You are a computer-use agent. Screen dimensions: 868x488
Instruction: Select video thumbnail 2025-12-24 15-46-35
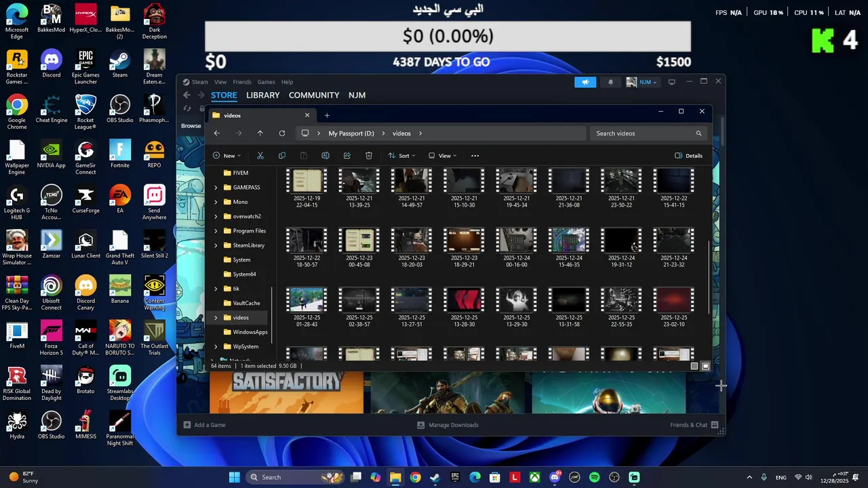[569, 247]
